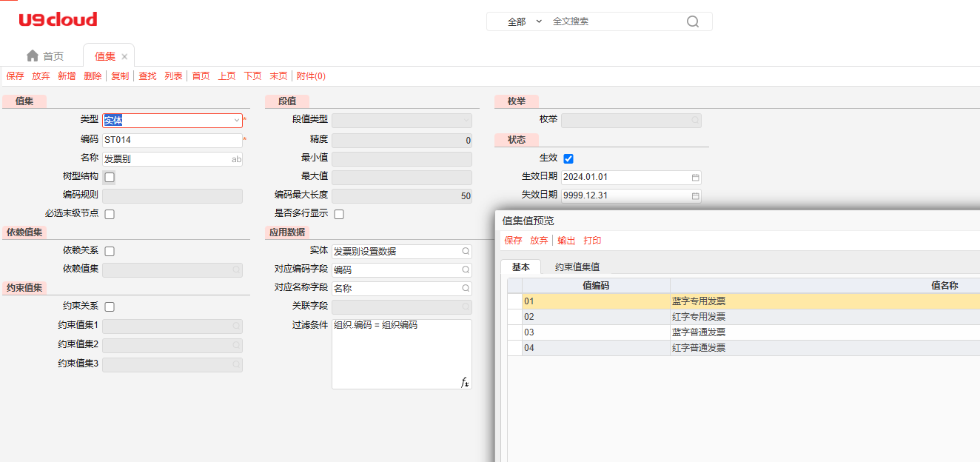Click 输出 in the preview toolbar
980x462 pixels.
coord(566,241)
